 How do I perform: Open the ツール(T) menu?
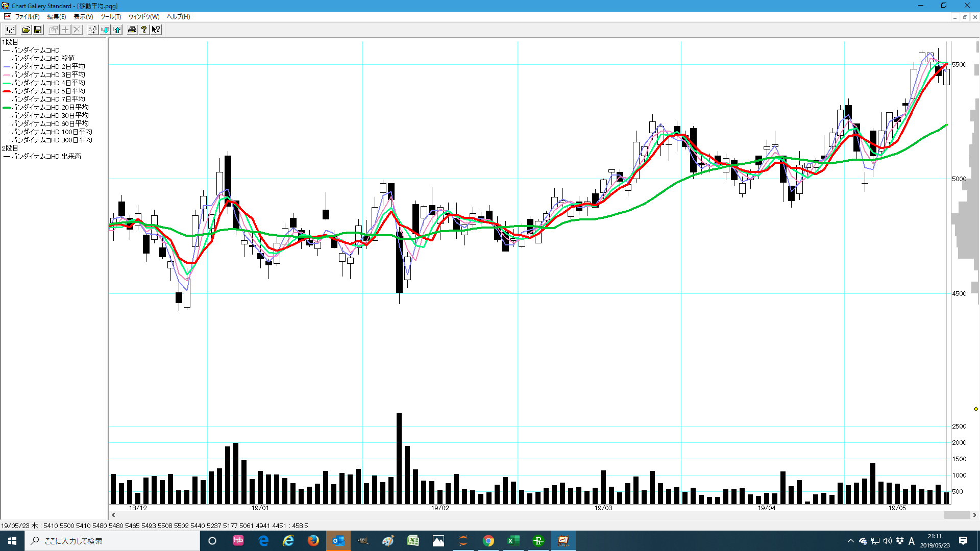pos(111,17)
